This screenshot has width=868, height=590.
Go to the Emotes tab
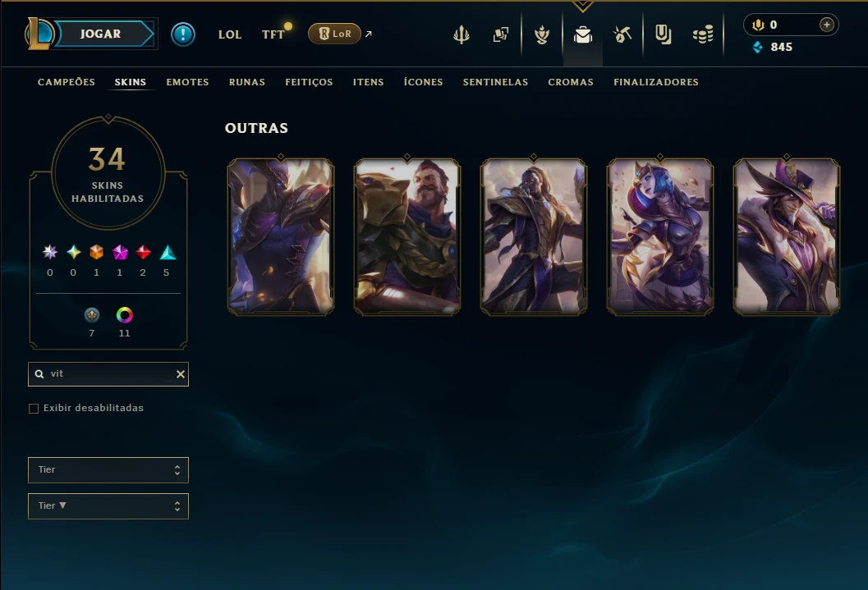point(188,82)
